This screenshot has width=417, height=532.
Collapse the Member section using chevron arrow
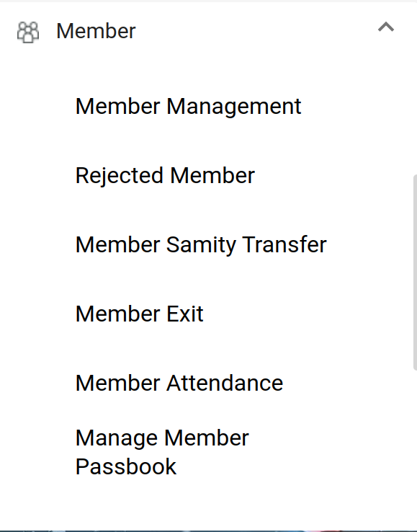pos(386,27)
